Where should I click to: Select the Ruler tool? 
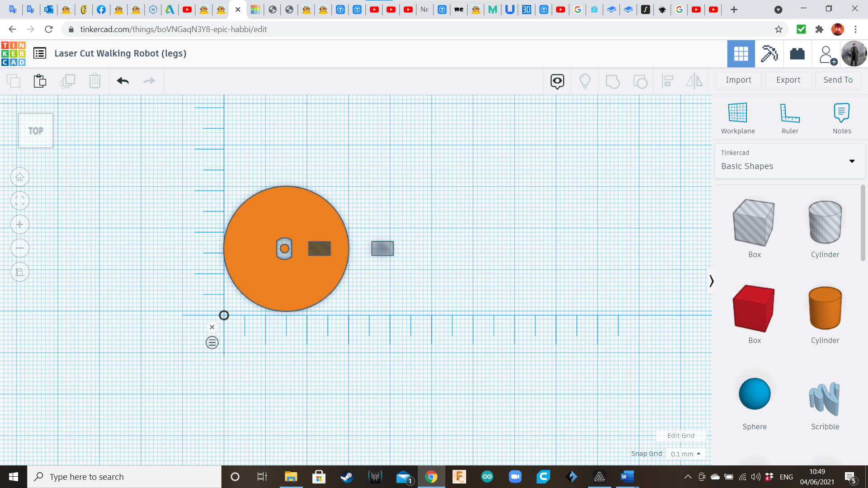pos(790,117)
